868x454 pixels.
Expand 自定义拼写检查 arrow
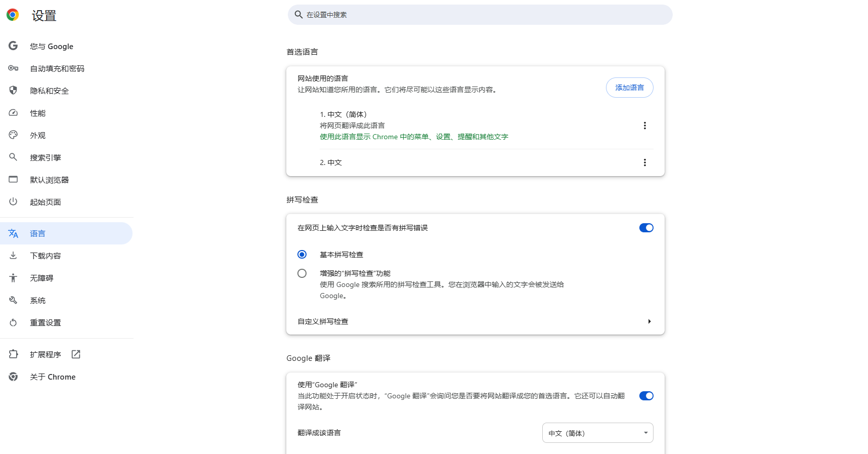click(x=649, y=321)
